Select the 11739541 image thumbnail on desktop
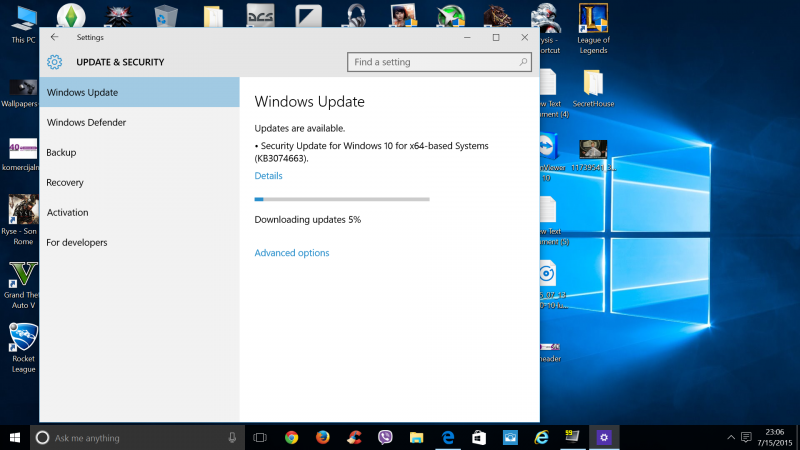The image size is (800, 450). coord(593,156)
